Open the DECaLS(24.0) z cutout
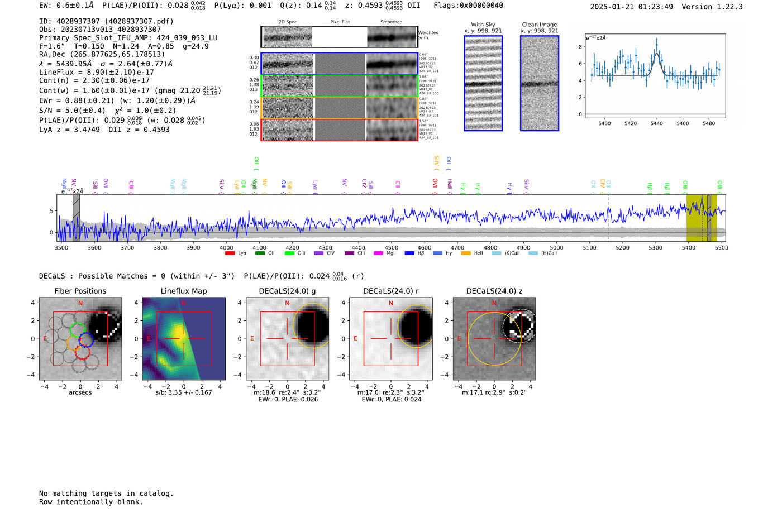 click(x=494, y=339)
